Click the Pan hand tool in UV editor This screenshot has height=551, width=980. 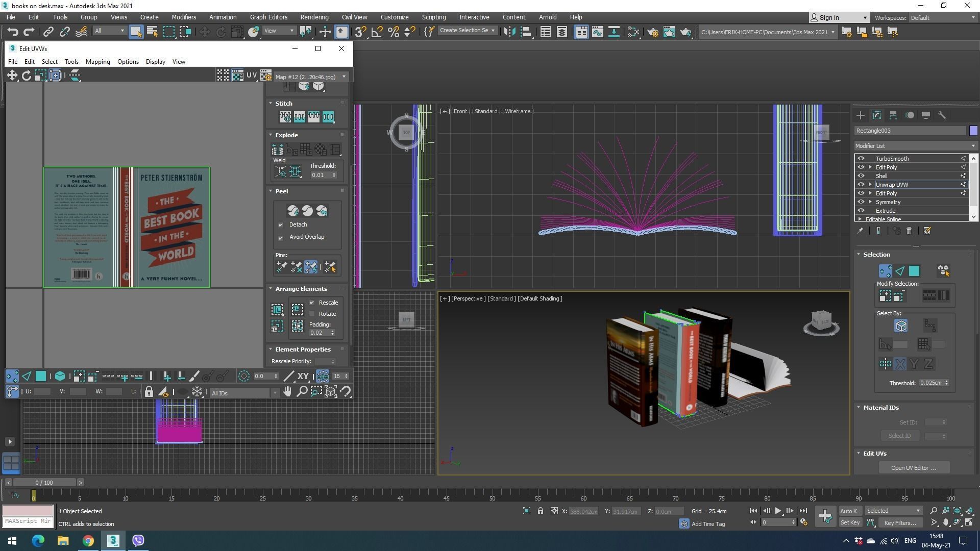(287, 392)
